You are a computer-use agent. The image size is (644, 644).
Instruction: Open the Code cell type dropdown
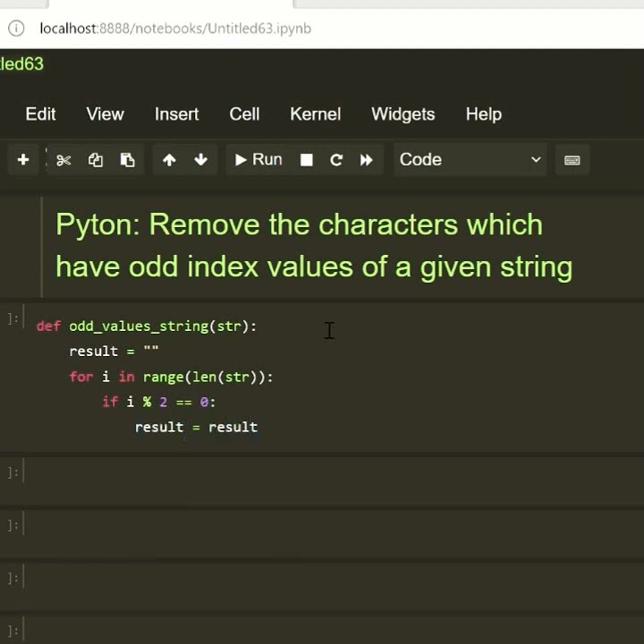click(x=470, y=160)
